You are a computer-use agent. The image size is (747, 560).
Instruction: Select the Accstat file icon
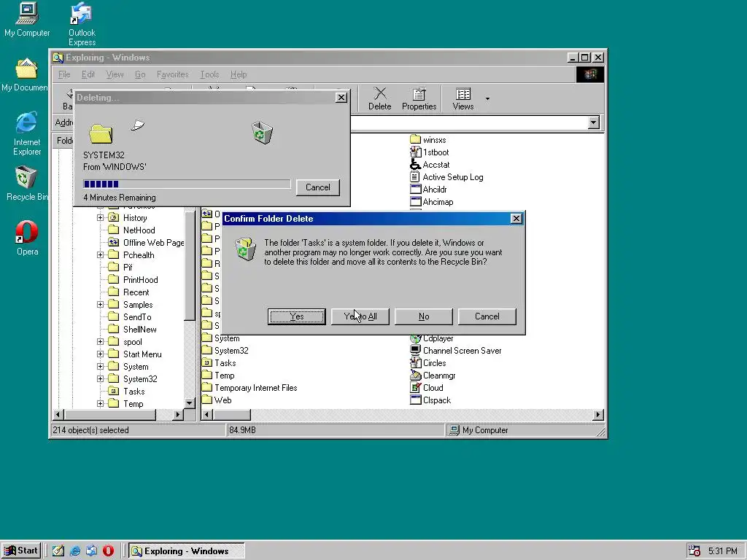coord(415,164)
